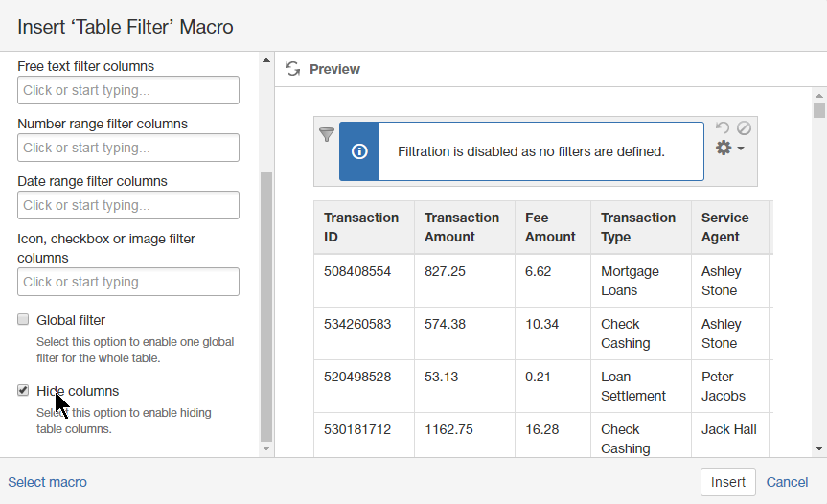This screenshot has height=504, width=827.
Task: Click the Fee Amount column header
Action: [x=550, y=227]
